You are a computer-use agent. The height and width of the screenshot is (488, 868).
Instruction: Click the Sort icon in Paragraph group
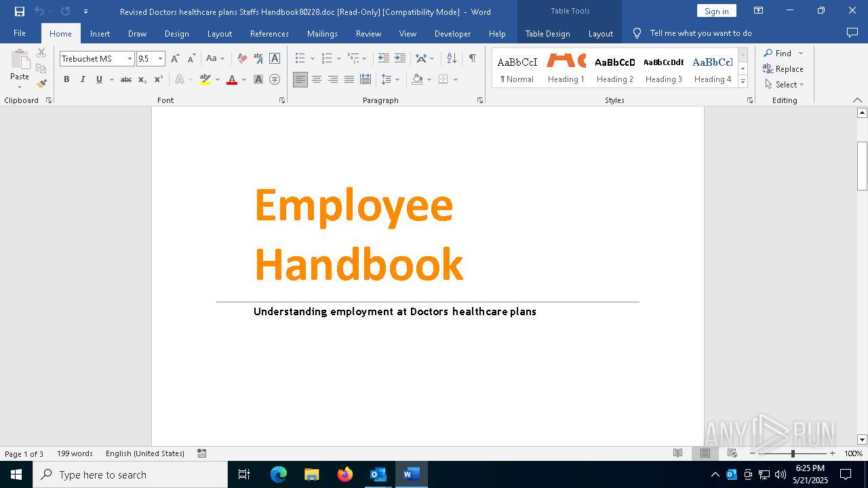click(452, 58)
